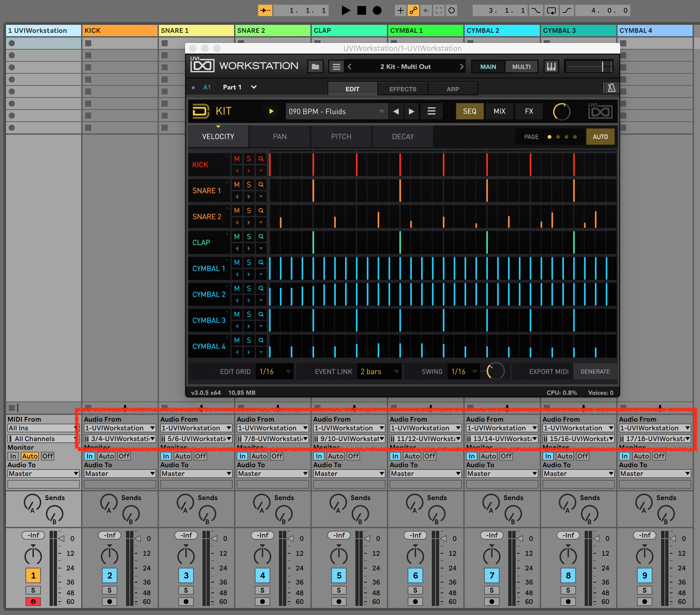Stop playback in the transport bar
700x615 pixels.
tap(361, 11)
